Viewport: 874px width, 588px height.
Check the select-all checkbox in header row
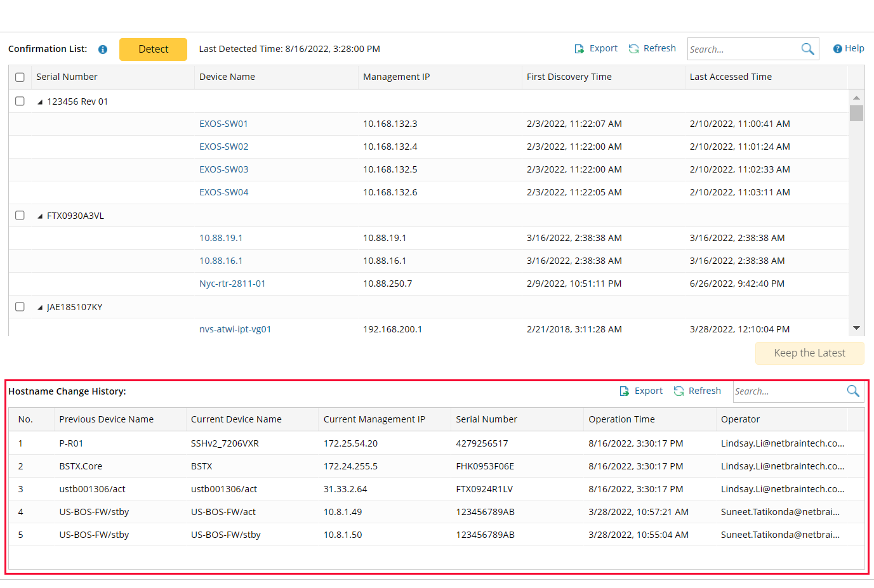[20, 77]
